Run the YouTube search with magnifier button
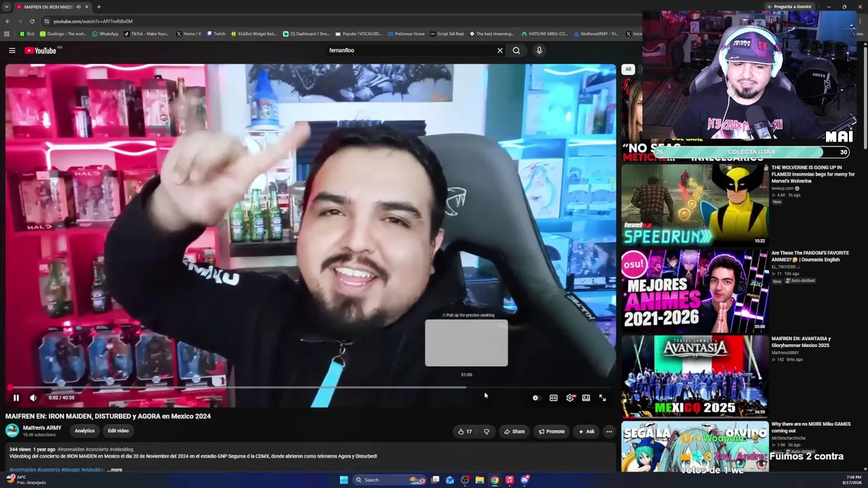The height and width of the screenshot is (488, 868). (516, 50)
